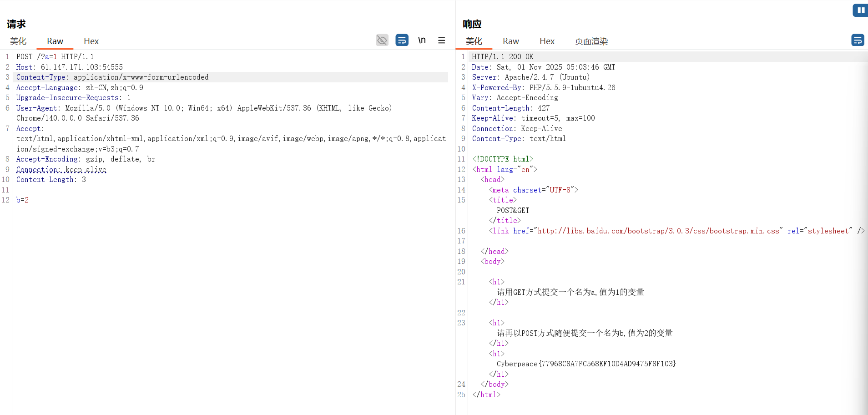868x415 pixels.
Task: Click the Content-Type header line in request
Action: (112, 77)
